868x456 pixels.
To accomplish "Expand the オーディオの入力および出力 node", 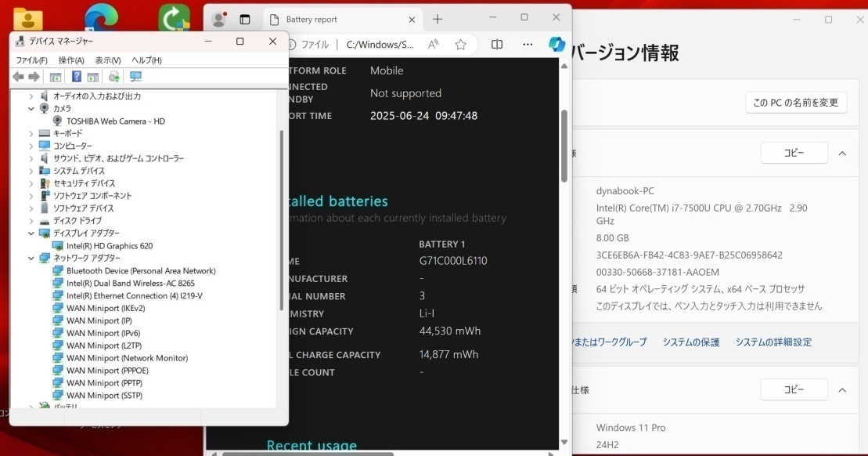I will [31, 96].
